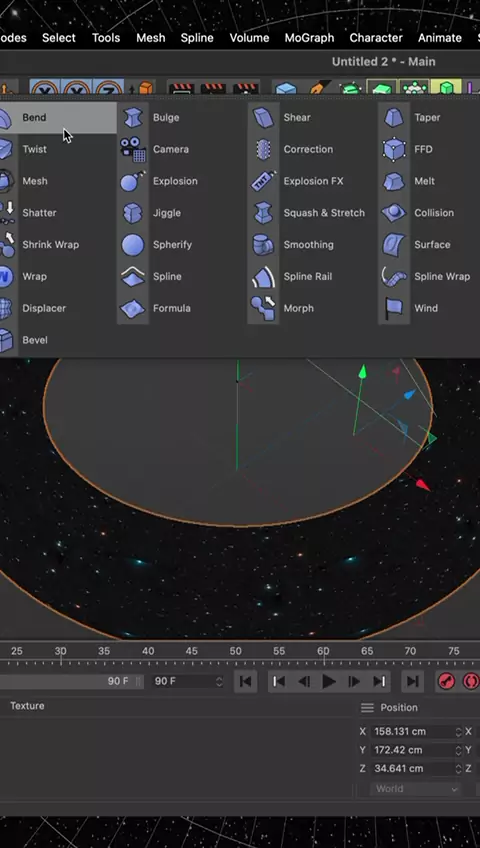Open the Volume menu in menu bar
This screenshot has height=848, width=480.
249,38
